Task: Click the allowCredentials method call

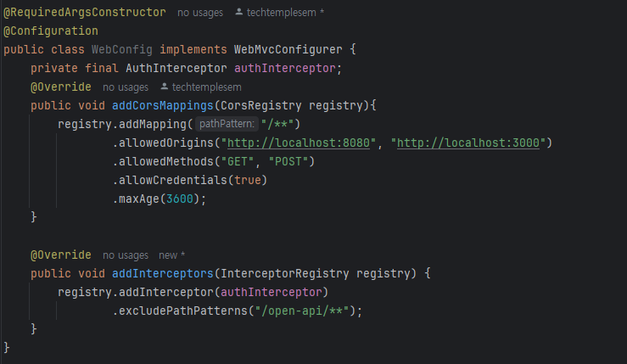Action: pyautogui.click(x=173, y=181)
